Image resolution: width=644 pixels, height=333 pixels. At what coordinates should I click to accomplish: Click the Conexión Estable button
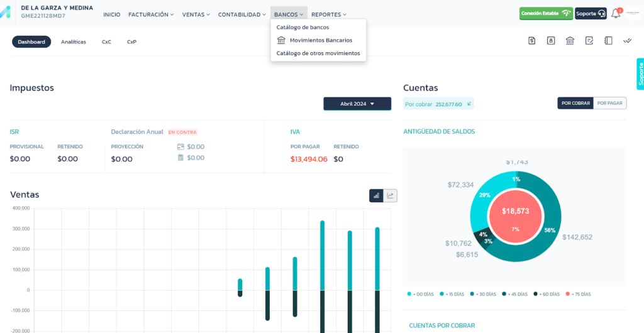(x=546, y=13)
